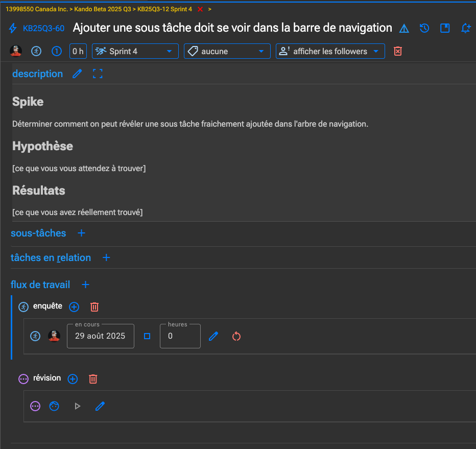476x449 pixels.
Task: Expand description to fullscreen
Action: tap(98, 74)
